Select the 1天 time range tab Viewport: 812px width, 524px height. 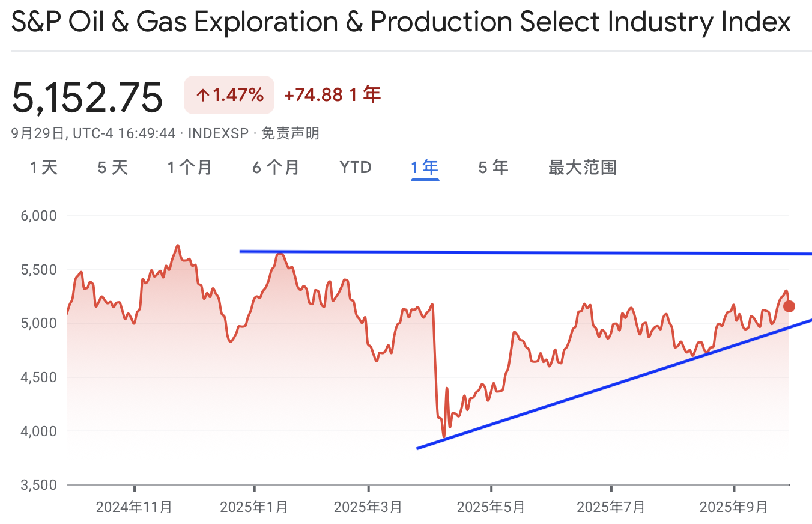(44, 167)
